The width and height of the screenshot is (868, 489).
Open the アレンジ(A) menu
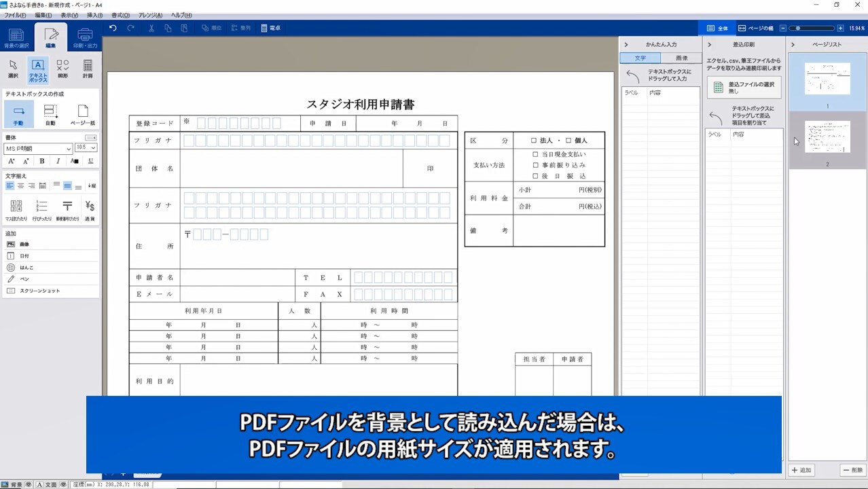[150, 15]
